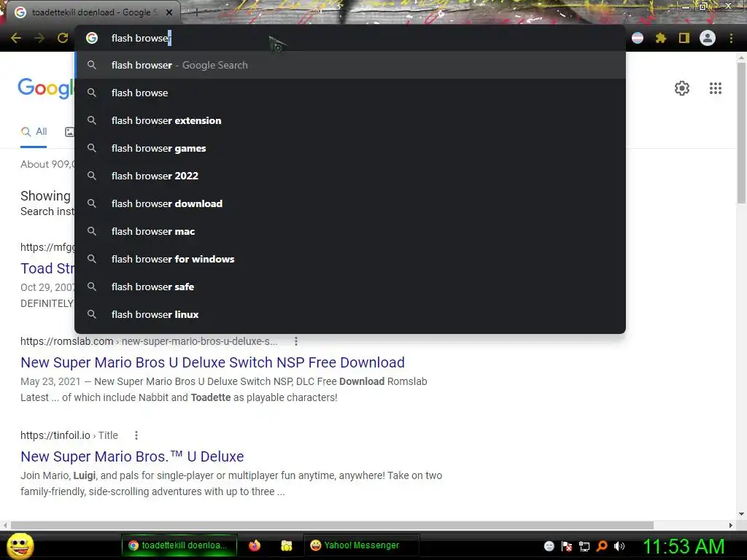Click the vertical scrollbar down arrow
This screenshot has height=560, width=747.
[741, 514]
